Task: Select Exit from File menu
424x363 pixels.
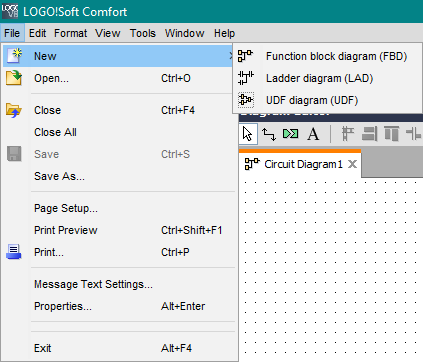Action: [119, 348]
